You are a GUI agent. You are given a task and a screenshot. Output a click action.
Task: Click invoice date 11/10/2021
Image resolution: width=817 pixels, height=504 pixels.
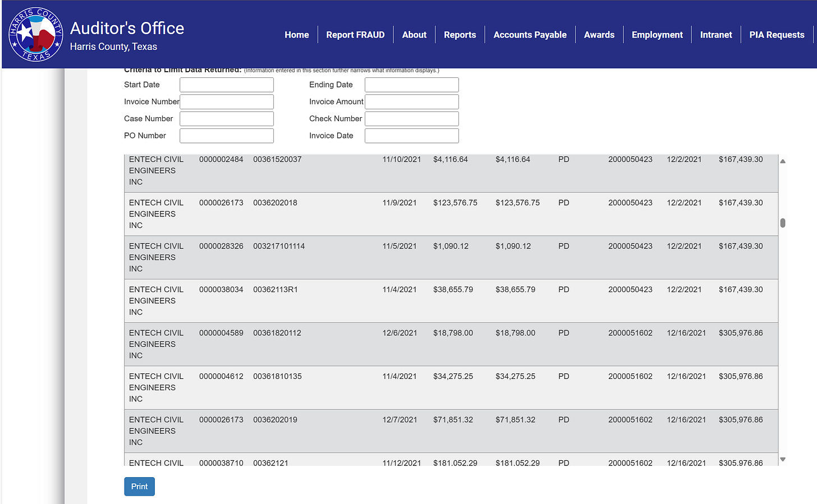click(402, 159)
